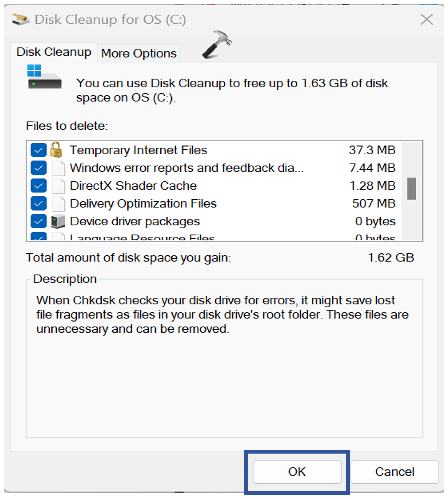Click the padlock icon for Temporary Internet Files
Screen dimensions: 448x499
[56, 150]
